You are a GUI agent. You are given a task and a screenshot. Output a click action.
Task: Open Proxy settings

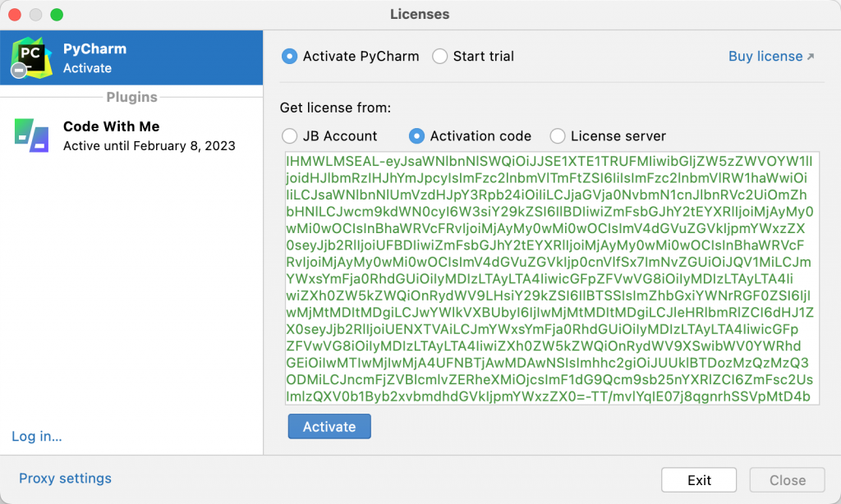pyautogui.click(x=66, y=479)
